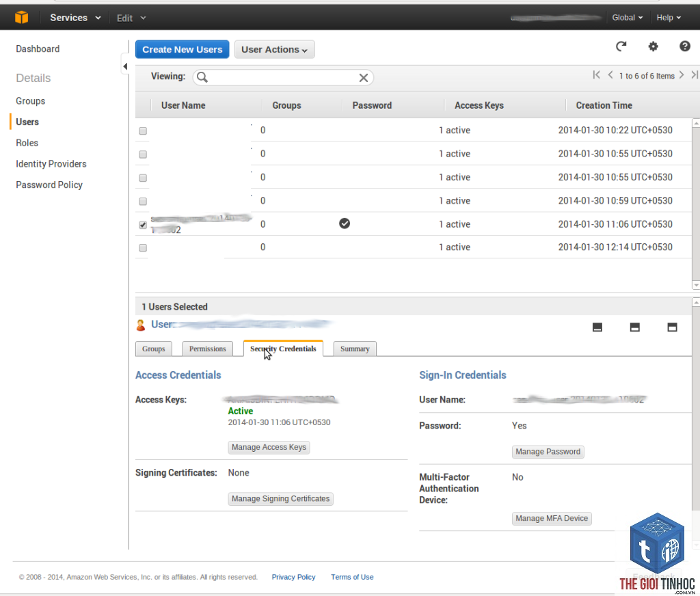Switch to the Permissions tab
Viewport: 700px width, 596px height.
pyautogui.click(x=208, y=349)
